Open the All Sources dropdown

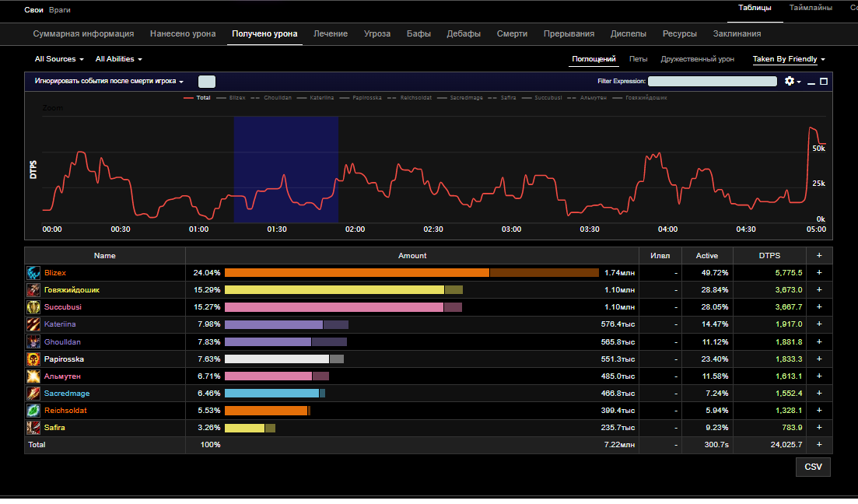tap(59, 59)
